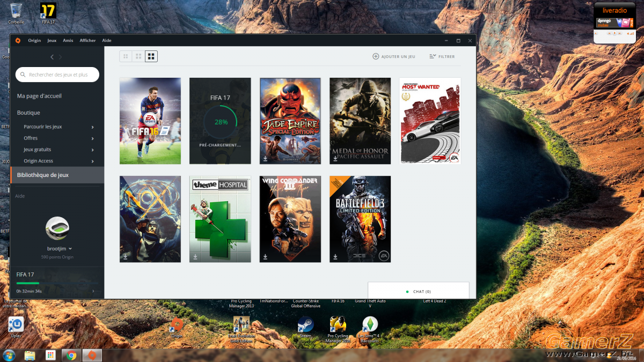Viewport: 644px width, 362px height.
Task: Click the download icon on Jade Empire
Action: [265, 159]
